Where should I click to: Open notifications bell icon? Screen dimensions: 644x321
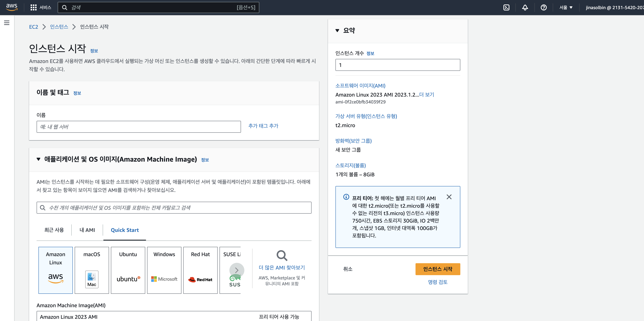(x=525, y=7)
